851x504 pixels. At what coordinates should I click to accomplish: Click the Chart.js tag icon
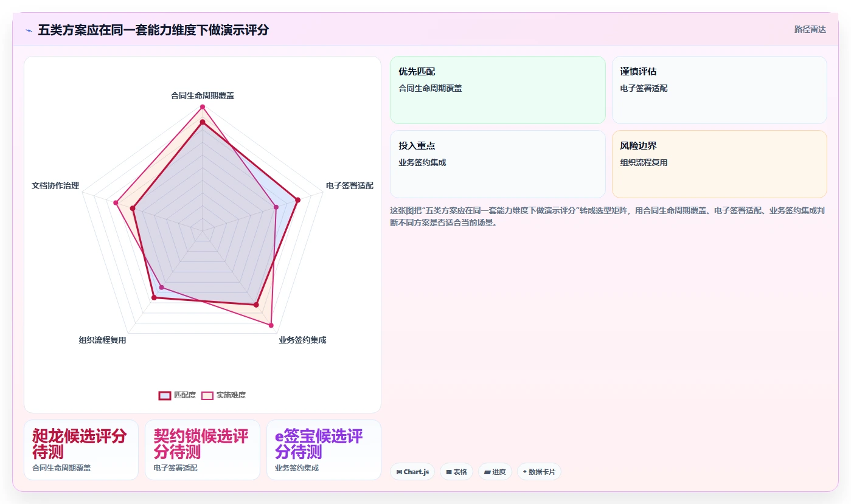click(399, 472)
